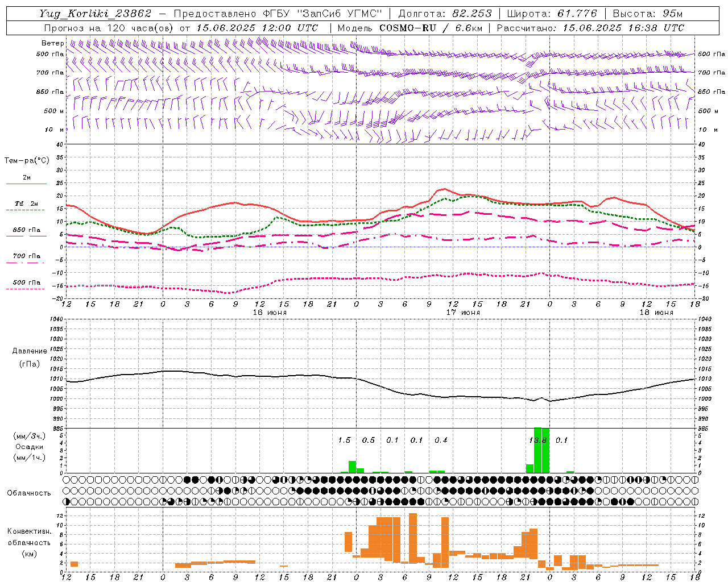Click the (мм/1ч.) precipitation unit label
The width and height of the screenshot is (728, 582).
[29, 458]
